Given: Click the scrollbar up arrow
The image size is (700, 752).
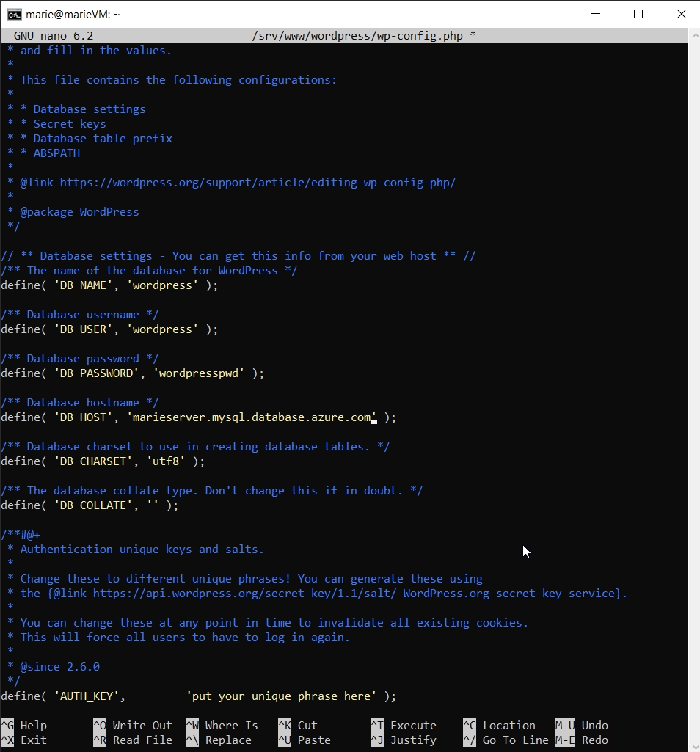Looking at the screenshot, I should [x=694, y=35].
